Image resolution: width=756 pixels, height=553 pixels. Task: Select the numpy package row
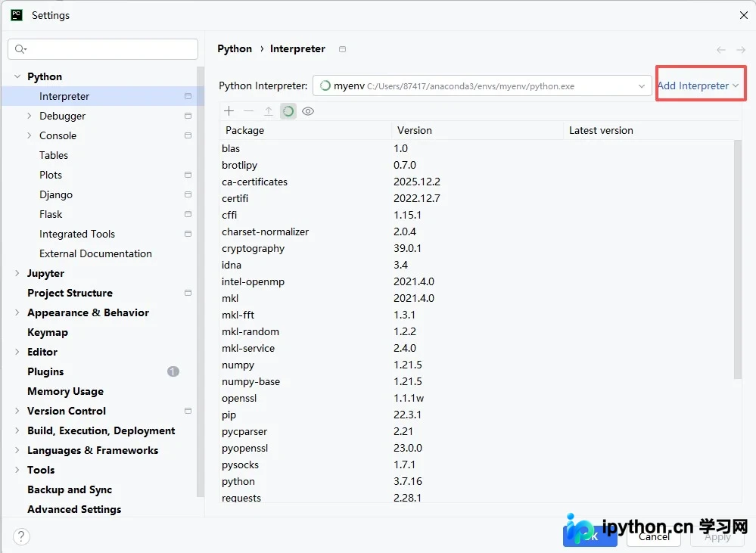point(476,365)
